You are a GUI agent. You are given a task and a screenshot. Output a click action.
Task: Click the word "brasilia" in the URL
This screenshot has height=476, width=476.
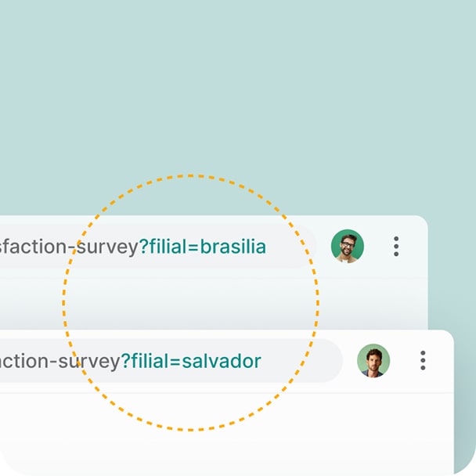(233, 247)
